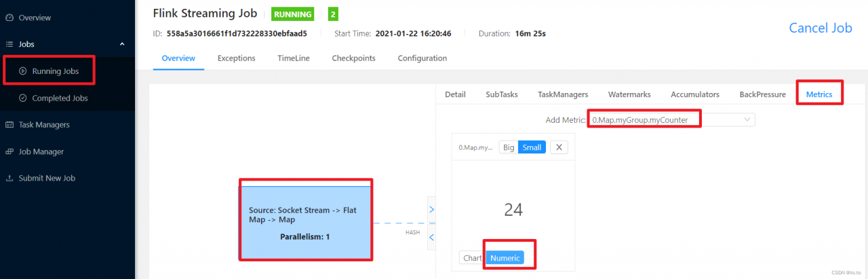Click the Completed Jobs check-circle icon
Screen dimensions: 868x279
(23, 98)
